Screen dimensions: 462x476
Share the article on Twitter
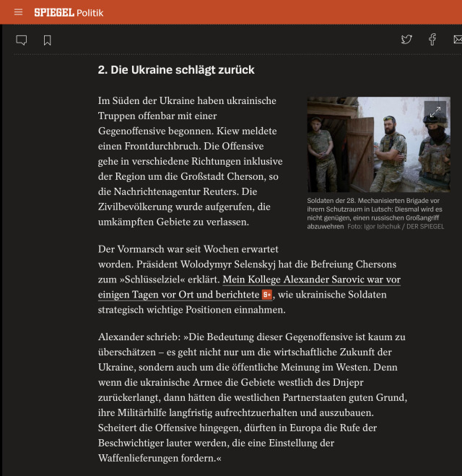click(406, 40)
